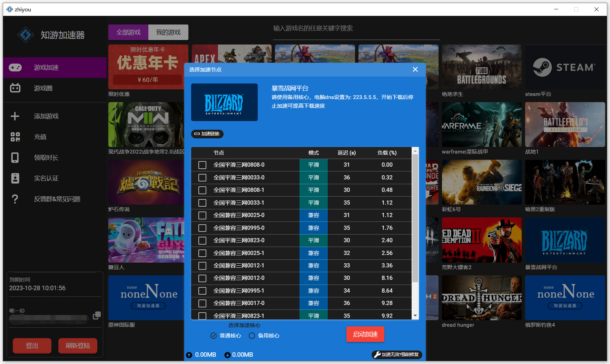Switch to the 我的游戏 tab
The image size is (610, 364).
(x=168, y=32)
